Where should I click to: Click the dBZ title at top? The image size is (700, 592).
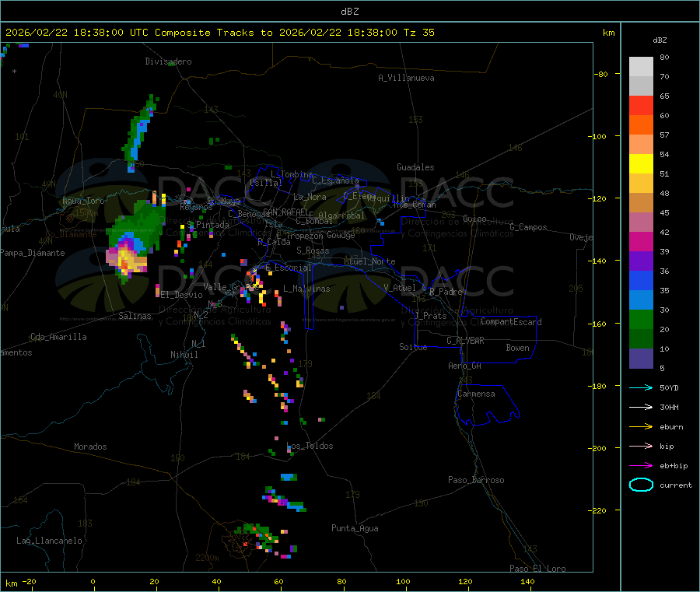tap(349, 11)
